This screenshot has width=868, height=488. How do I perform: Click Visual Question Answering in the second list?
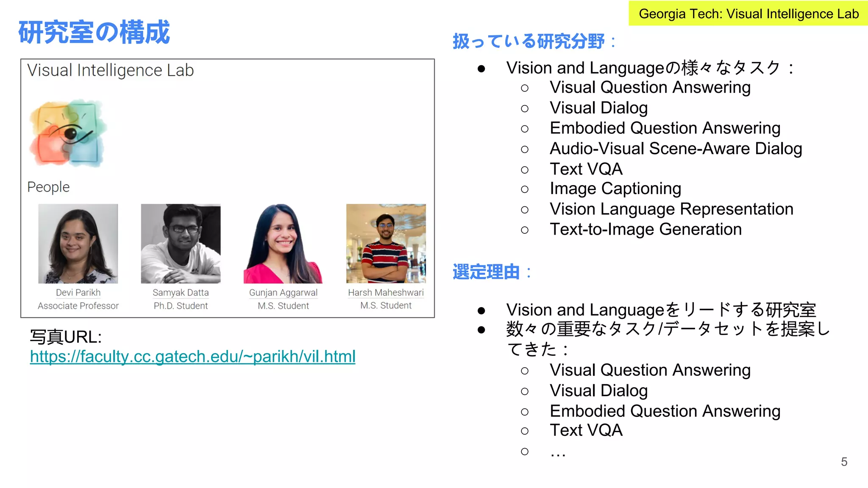(x=650, y=370)
